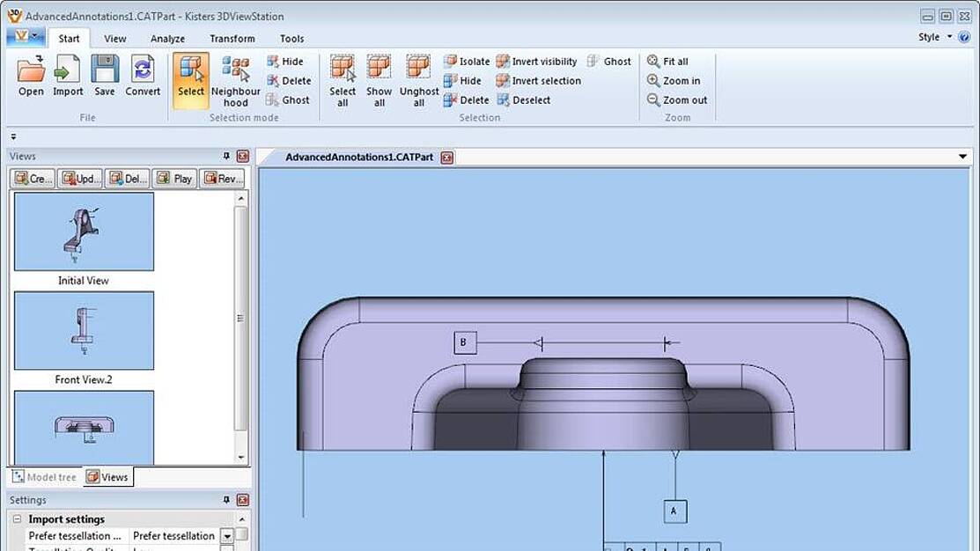Image resolution: width=980 pixels, height=551 pixels.
Task: Click Ghost in Selection mode group
Action: coord(288,100)
